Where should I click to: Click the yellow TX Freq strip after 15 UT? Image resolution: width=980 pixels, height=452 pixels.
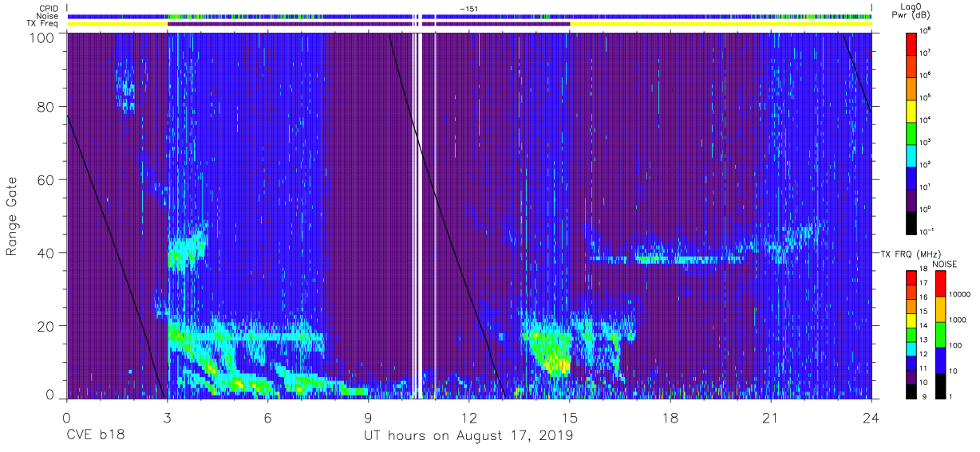click(x=721, y=24)
